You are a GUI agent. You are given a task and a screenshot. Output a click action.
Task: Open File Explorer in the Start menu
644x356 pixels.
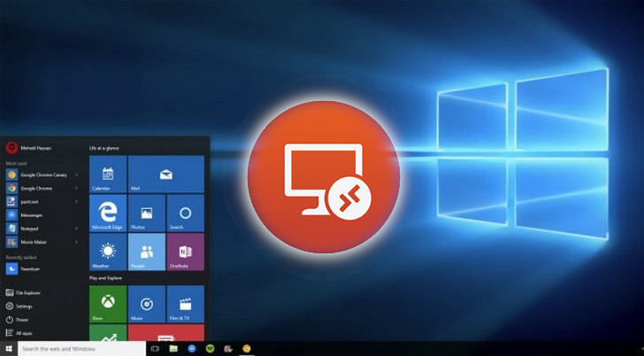click(x=23, y=293)
